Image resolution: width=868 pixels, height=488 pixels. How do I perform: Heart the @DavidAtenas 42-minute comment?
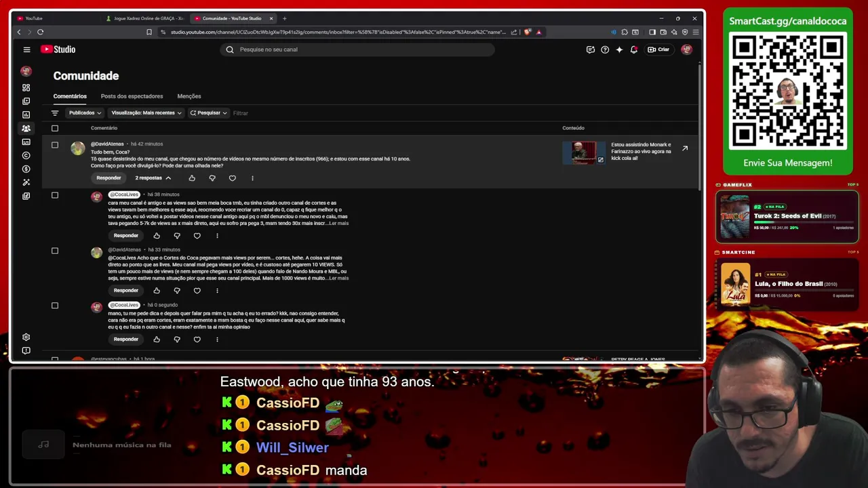click(x=233, y=178)
